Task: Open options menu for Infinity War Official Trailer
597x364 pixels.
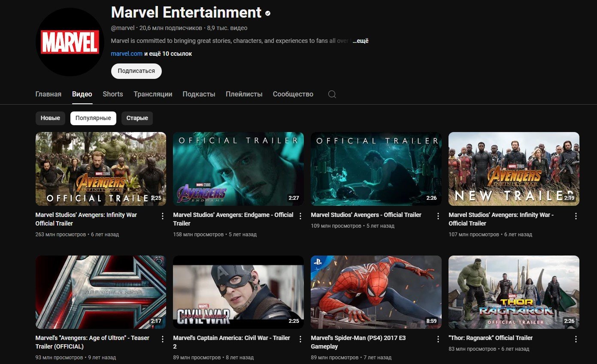Action: [163, 216]
